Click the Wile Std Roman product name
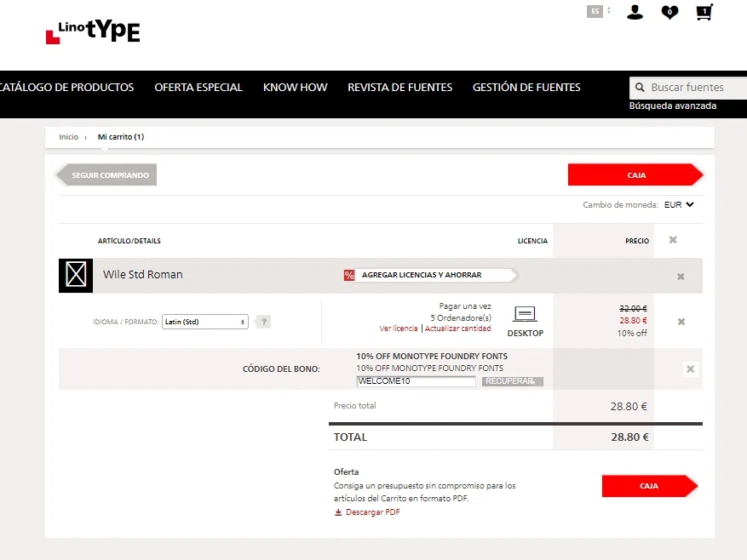The height and width of the screenshot is (560, 747). click(143, 275)
